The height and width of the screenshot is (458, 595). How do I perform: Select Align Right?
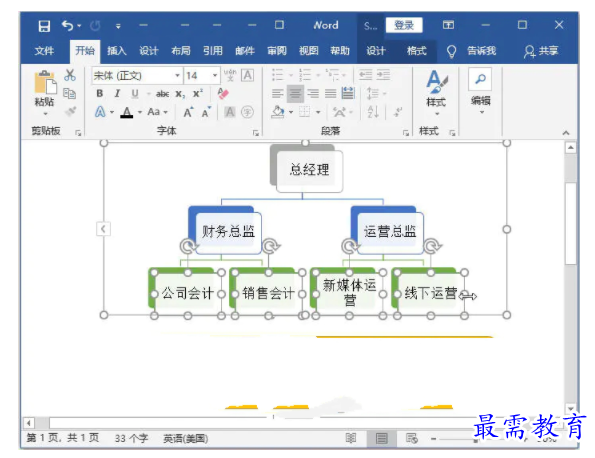coord(313,93)
